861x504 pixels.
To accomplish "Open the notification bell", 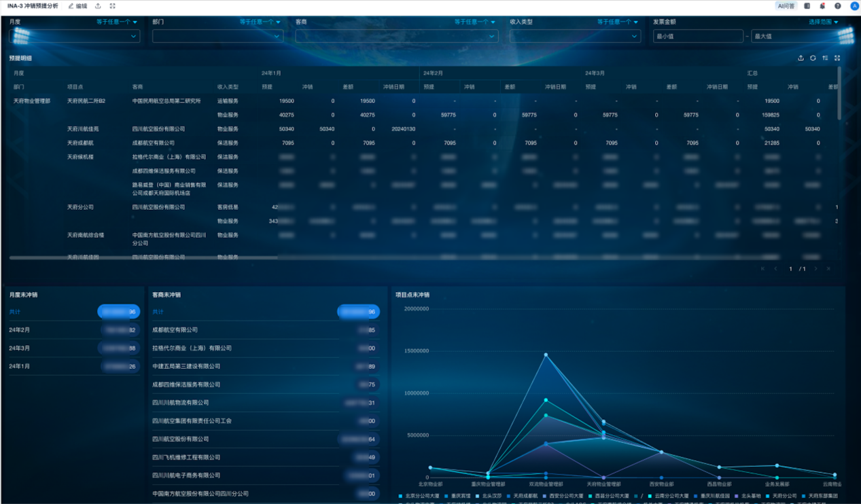I will [x=822, y=6].
